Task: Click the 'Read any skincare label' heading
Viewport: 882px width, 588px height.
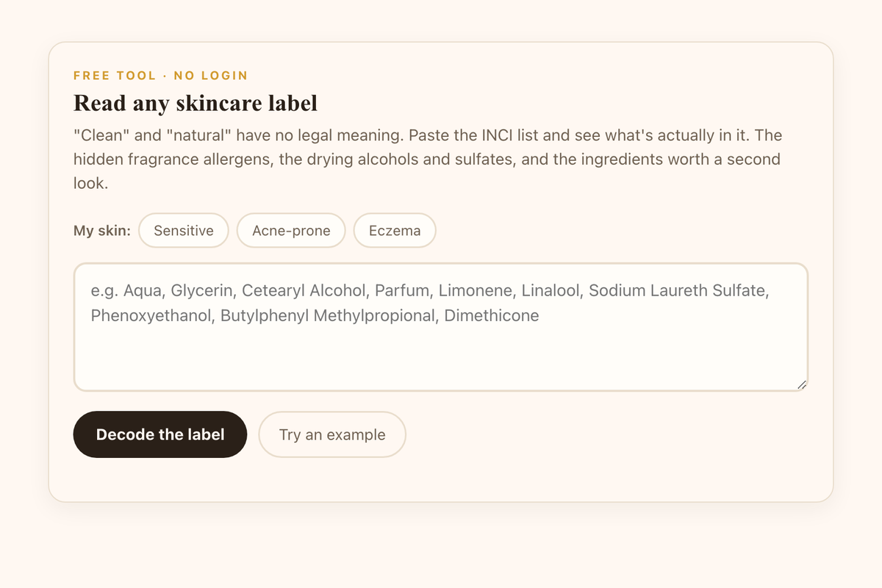Action: click(196, 103)
